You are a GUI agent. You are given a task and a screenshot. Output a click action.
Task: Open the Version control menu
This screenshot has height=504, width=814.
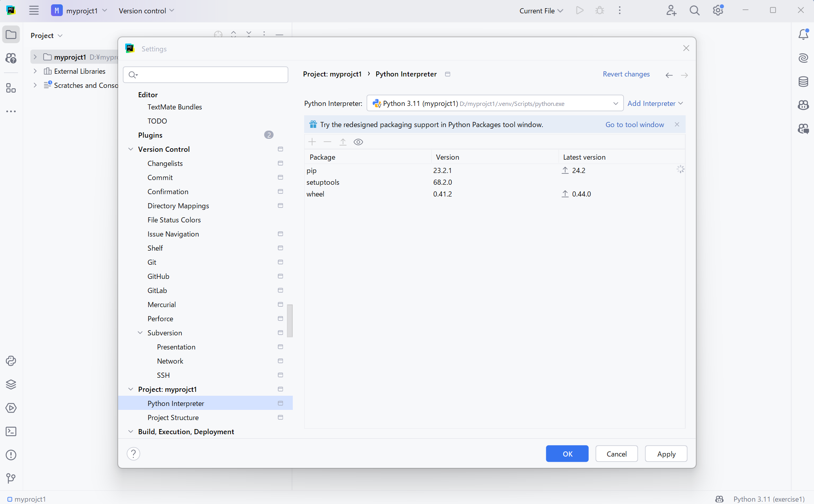[146, 11]
